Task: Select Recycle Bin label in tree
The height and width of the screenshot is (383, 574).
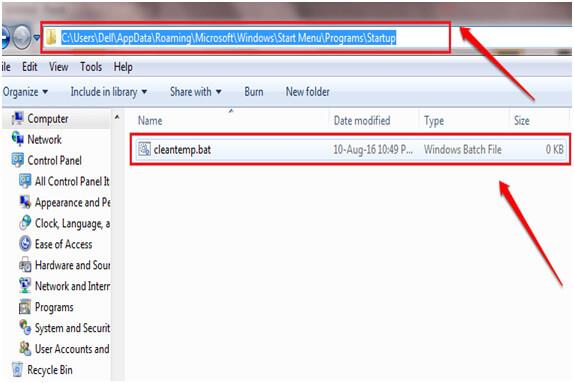Action: point(50,370)
